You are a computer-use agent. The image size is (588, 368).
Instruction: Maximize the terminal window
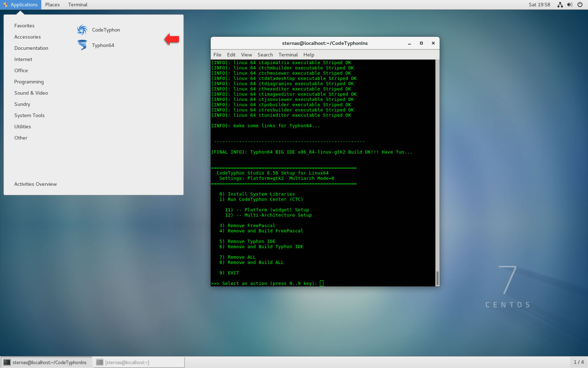[421, 43]
